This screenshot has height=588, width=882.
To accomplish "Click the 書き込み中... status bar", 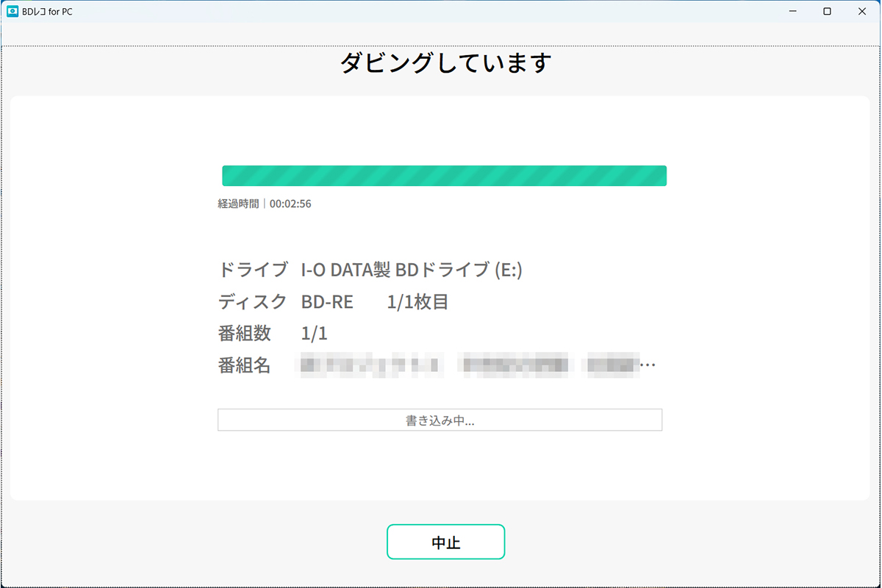I will 440,419.
